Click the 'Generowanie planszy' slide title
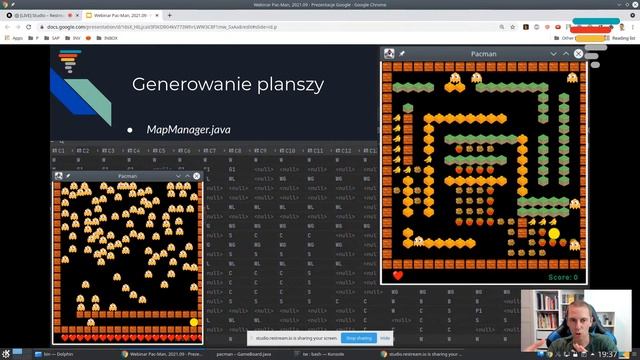640x360 pixels. point(228,84)
